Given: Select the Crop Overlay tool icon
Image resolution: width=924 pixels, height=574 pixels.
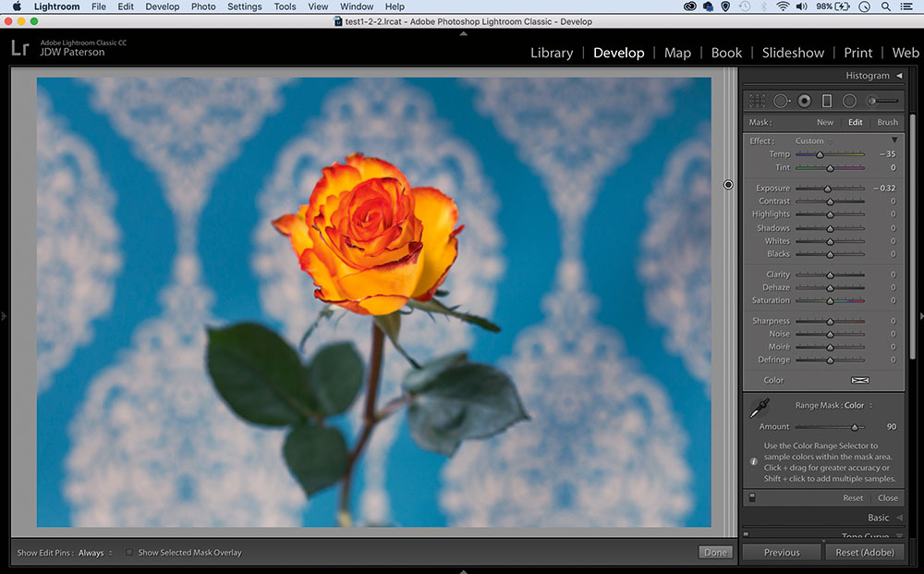Looking at the screenshot, I should [758, 101].
